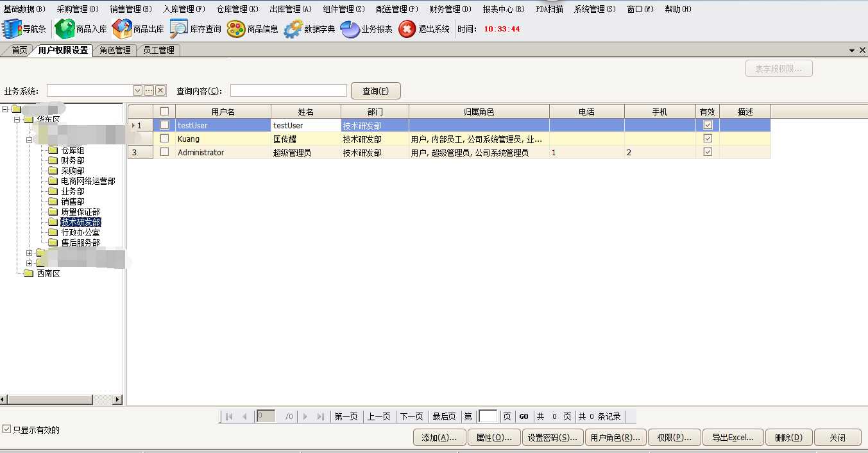The height and width of the screenshot is (453, 868).
Task: Tick the checkbox in testUser row
Action: (x=164, y=125)
